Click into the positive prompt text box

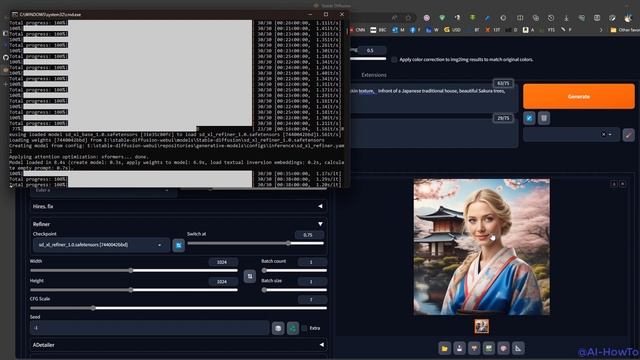point(433,98)
